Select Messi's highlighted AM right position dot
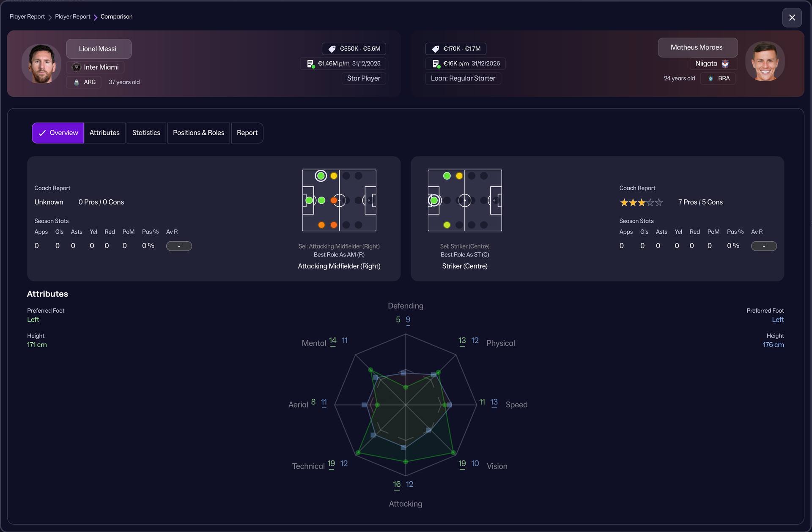812x532 pixels. click(x=321, y=176)
